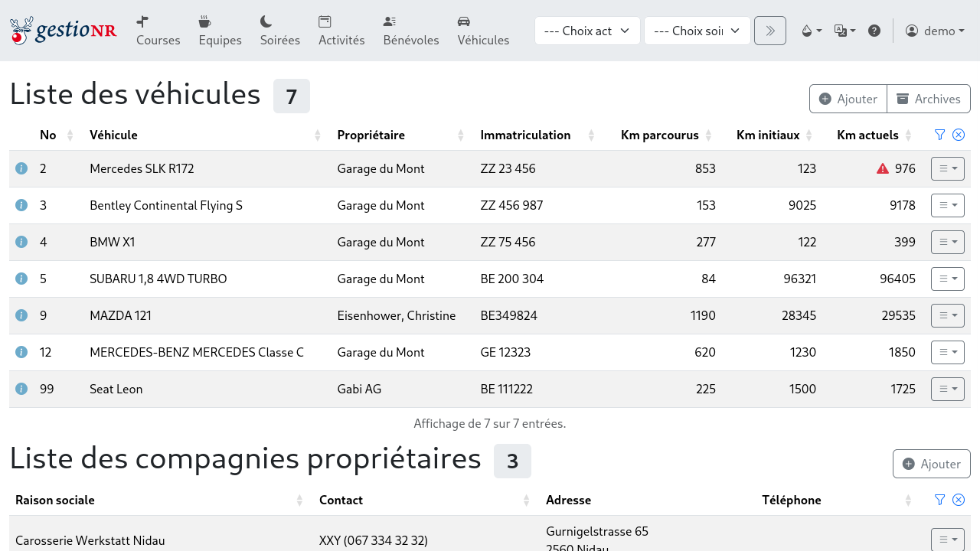Open the 'Choix act' dropdown
The height and width of the screenshot is (551, 980).
(587, 31)
